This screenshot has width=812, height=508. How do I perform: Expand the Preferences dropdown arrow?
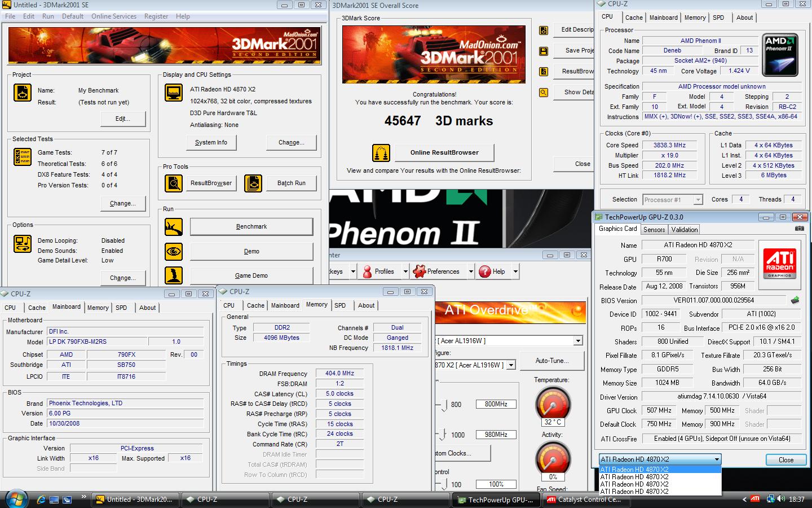(470, 271)
